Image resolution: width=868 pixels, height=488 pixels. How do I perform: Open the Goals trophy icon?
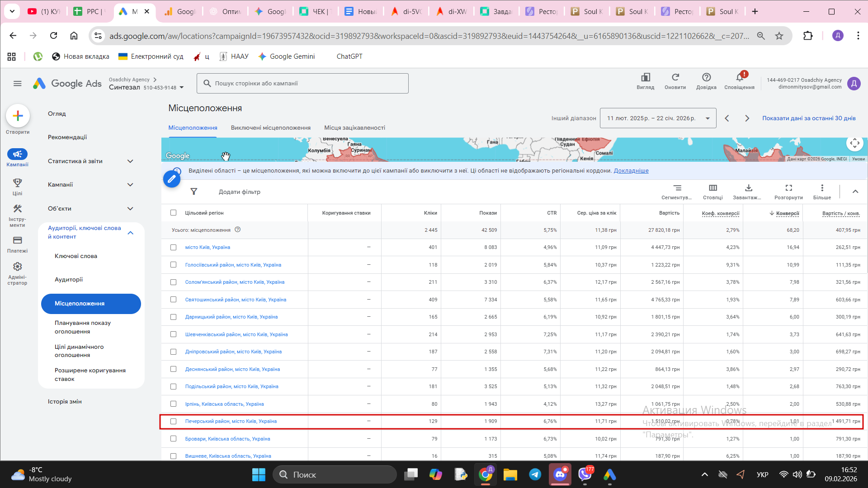pyautogui.click(x=17, y=183)
